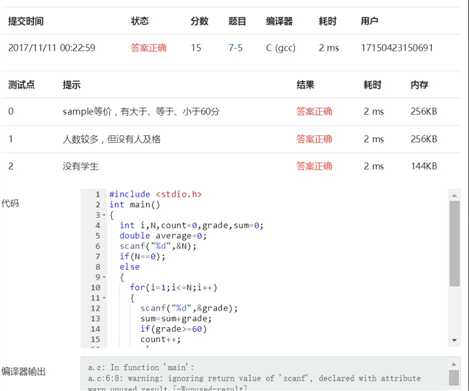Click code editor scrollbar down arrow
Image resolution: width=469 pixels, height=391 pixels.
click(x=454, y=340)
